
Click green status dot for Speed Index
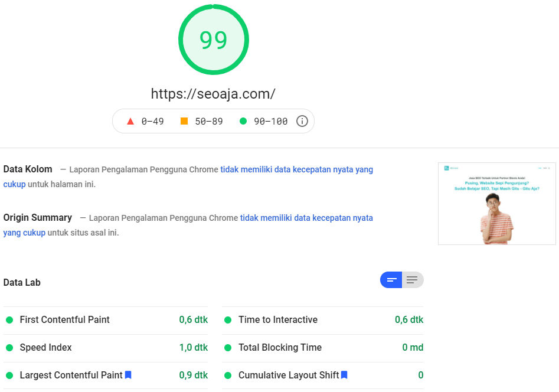coord(9,348)
